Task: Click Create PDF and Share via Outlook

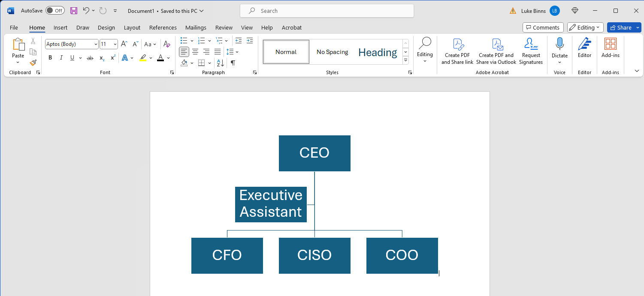Action: point(496,51)
